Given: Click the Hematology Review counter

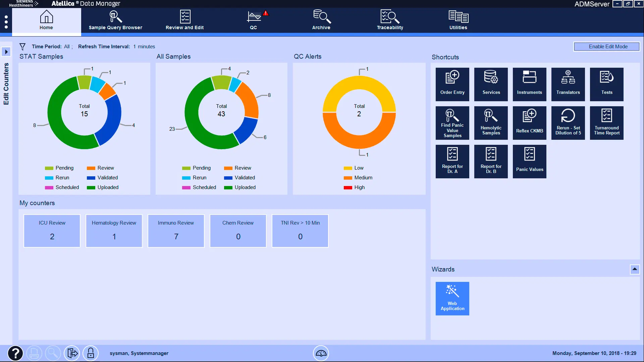Looking at the screenshot, I should pyautogui.click(x=114, y=231).
